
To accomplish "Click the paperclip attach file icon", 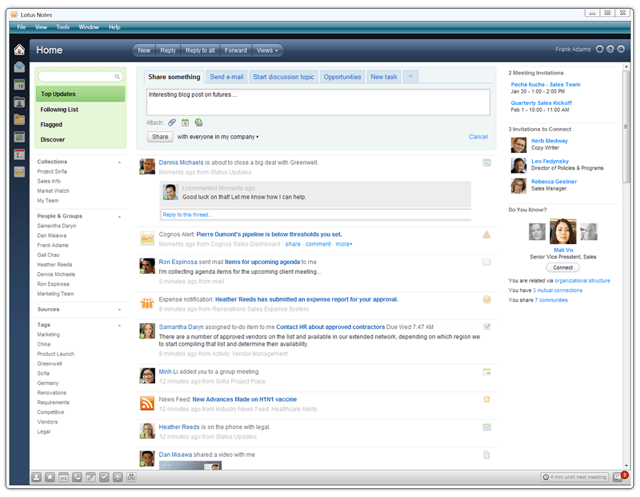I will 172,122.
